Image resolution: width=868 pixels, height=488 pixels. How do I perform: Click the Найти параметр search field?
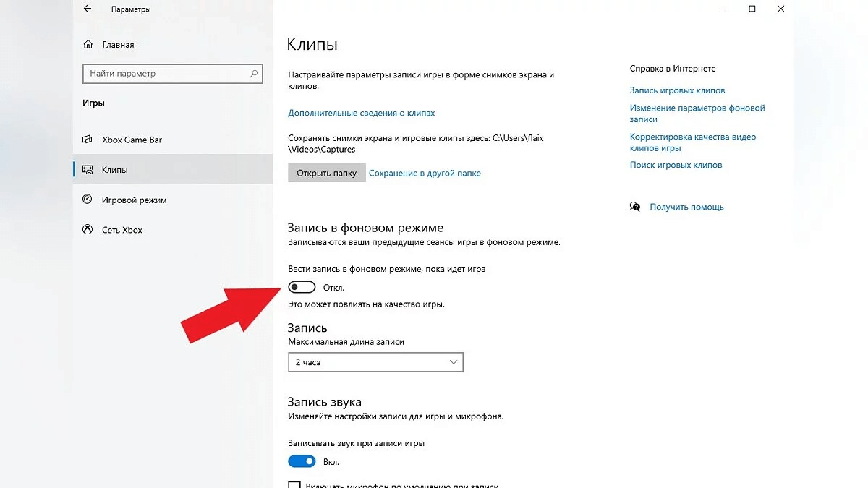(173, 74)
